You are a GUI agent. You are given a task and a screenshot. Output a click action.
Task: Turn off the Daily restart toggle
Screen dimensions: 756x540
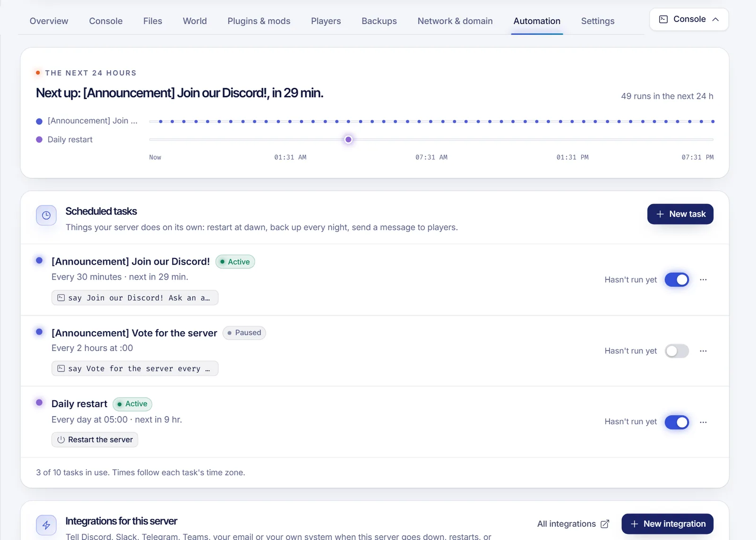677,422
